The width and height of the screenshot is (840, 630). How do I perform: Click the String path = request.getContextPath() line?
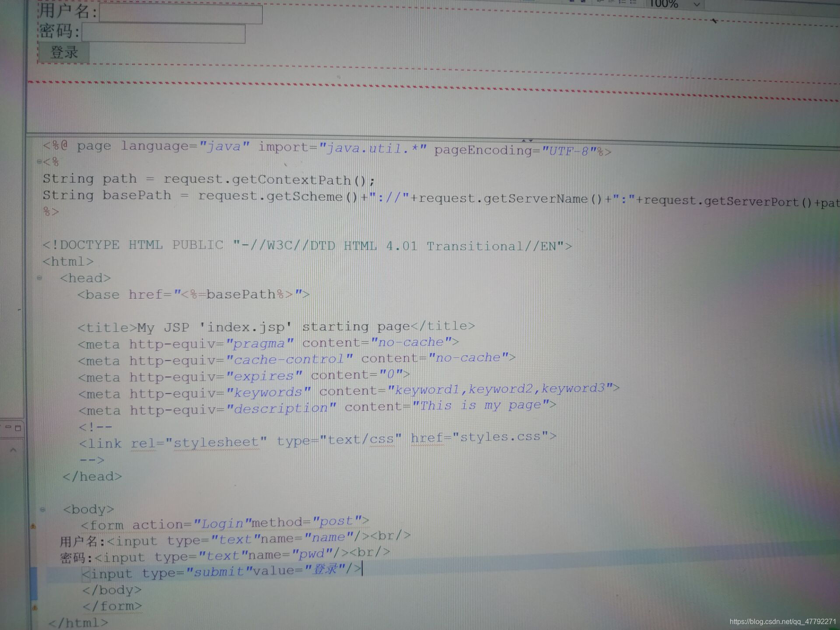point(209,179)
